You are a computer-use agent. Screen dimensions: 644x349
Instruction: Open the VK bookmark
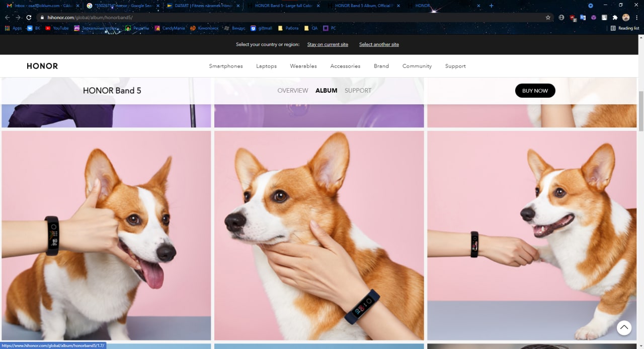point(34,28)
